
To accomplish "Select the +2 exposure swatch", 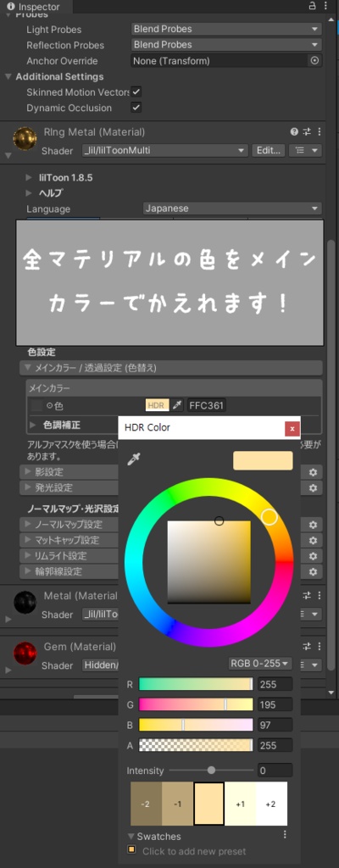I will (271, 804).
